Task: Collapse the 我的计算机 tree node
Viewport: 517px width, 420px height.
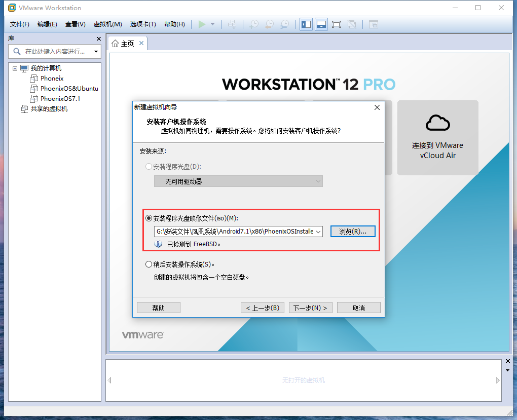Action: coord(15,68)
